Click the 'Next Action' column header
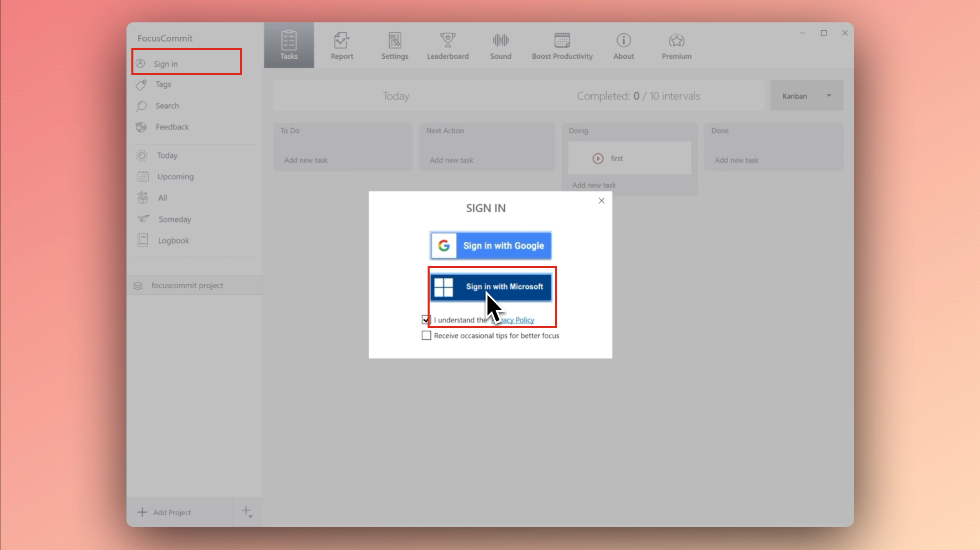Screen dimensions: 980x550 445,130
